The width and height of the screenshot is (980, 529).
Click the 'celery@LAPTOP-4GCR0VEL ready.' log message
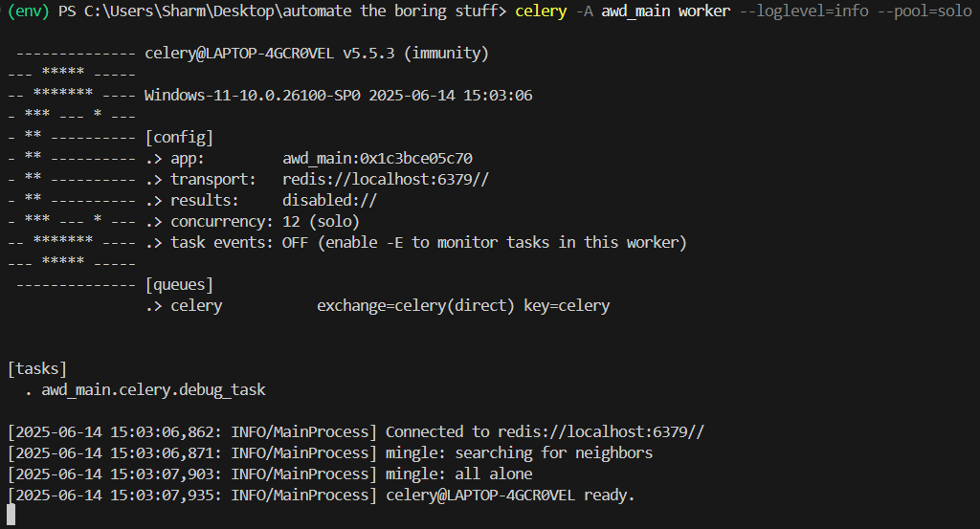coord(510,496)
